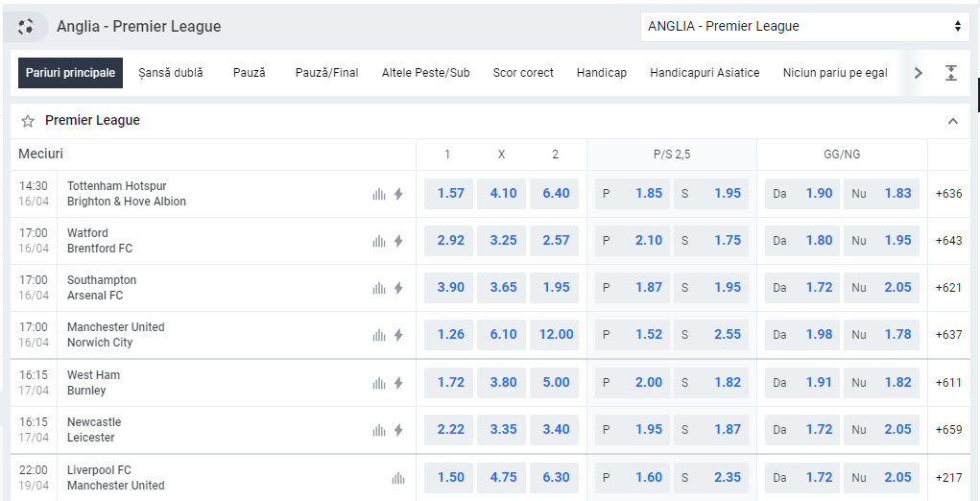Pick Brighton win at 6.40

[x=556, y=194]
